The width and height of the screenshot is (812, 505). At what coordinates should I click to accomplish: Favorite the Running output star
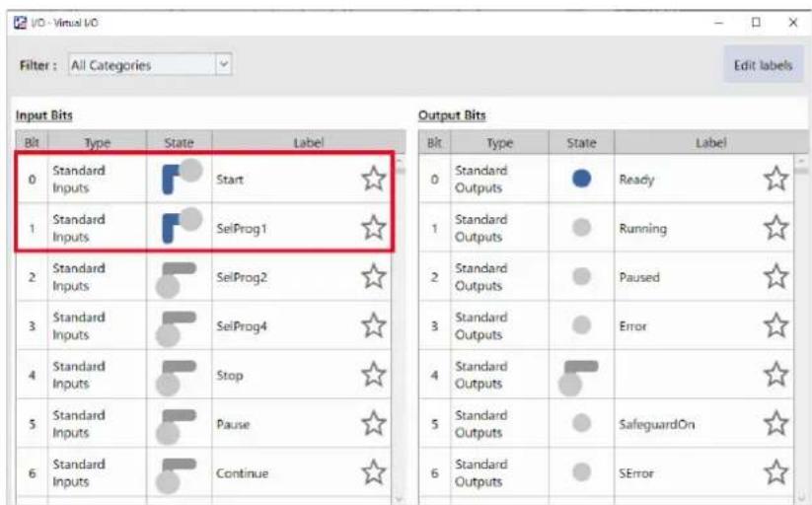pos(775,228)
